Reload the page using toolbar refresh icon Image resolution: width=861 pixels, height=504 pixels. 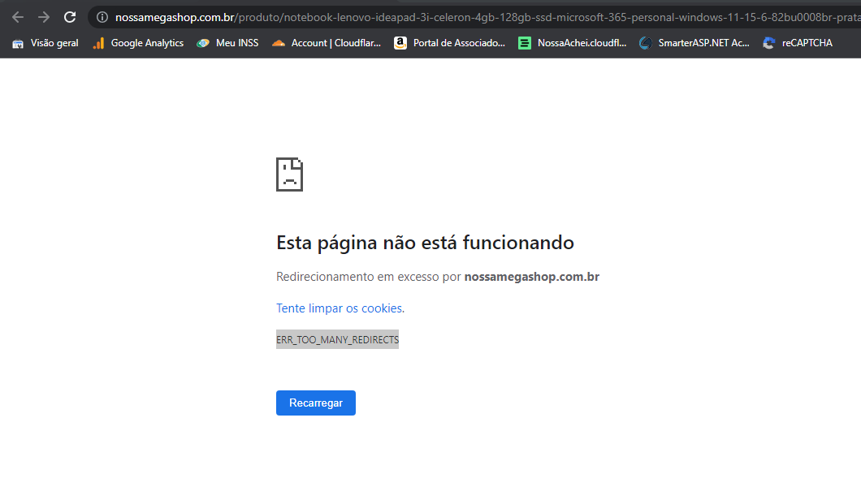[x=70, y=17]
